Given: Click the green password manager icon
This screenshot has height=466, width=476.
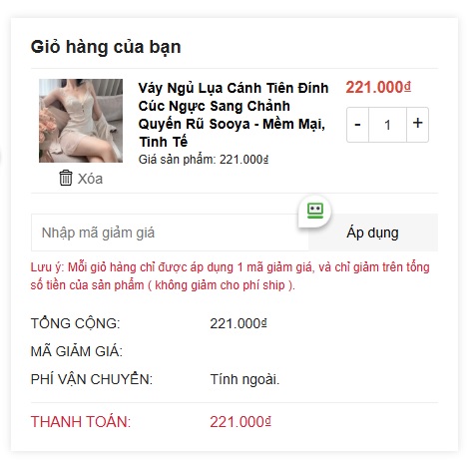Looking at the screenshot, I should pyautogui.click(x=315, y=211).
